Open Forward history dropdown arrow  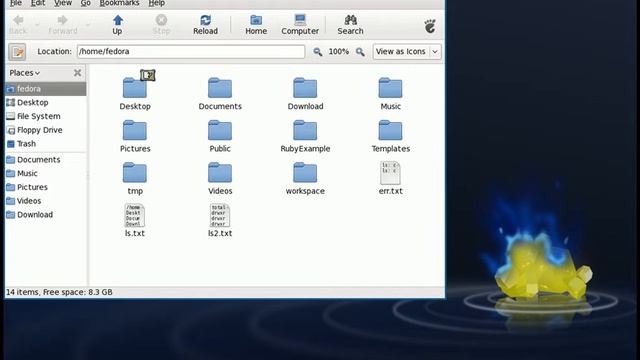[x=87, y=25]
